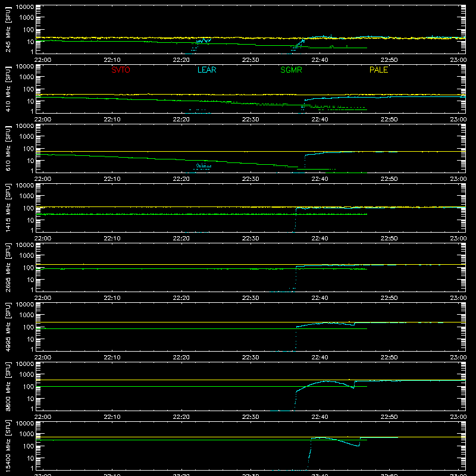476x476 pixels.
Task: Click the 10000 tick on the 245 MHz axis
Action: 25,7
